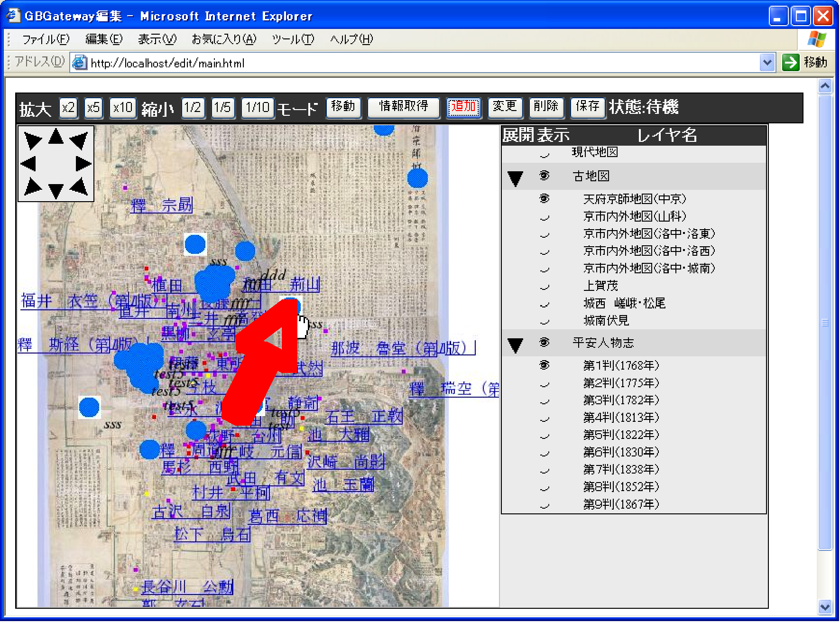This screenshot has width=840, height=623.
Task: Select 京市内外地図(洛中・洛東) layer name
Action: pos(649,233)
